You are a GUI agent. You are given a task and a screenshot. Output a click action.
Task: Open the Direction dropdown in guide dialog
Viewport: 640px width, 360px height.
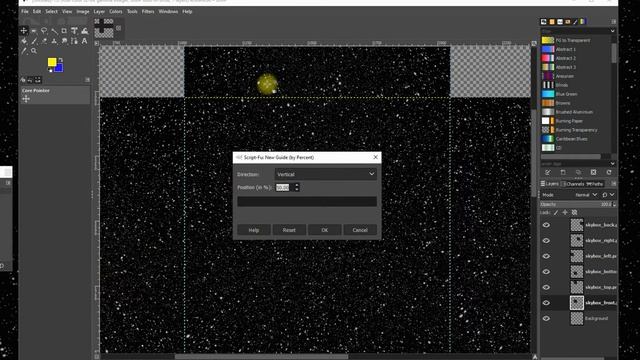(325, 174)
